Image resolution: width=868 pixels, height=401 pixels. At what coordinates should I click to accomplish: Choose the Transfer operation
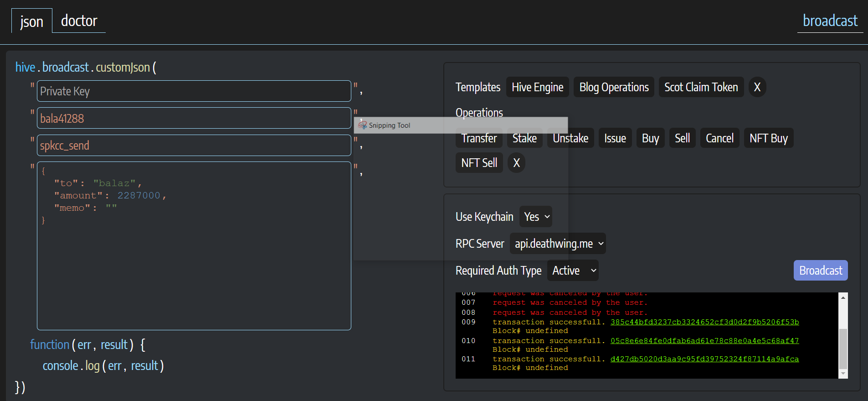(x=479, y=138)
